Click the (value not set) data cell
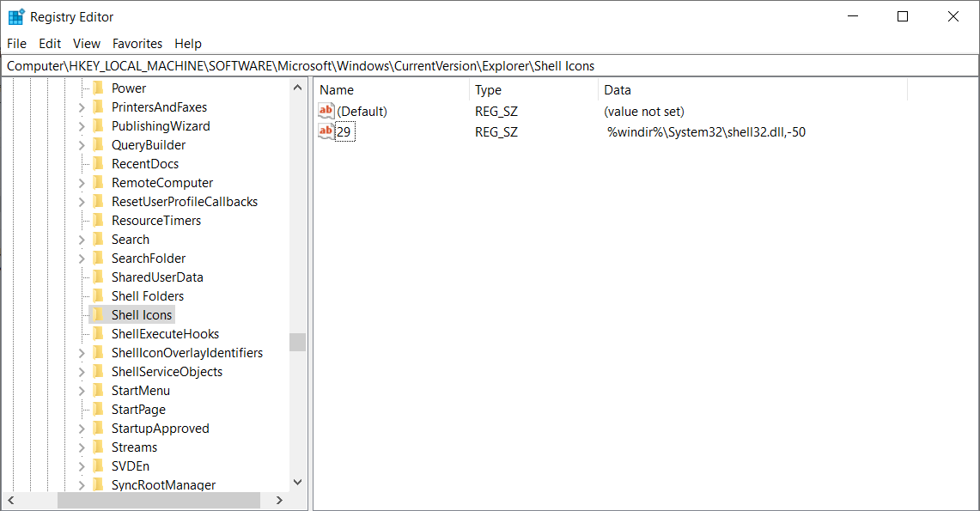 (x=644, y=111)
